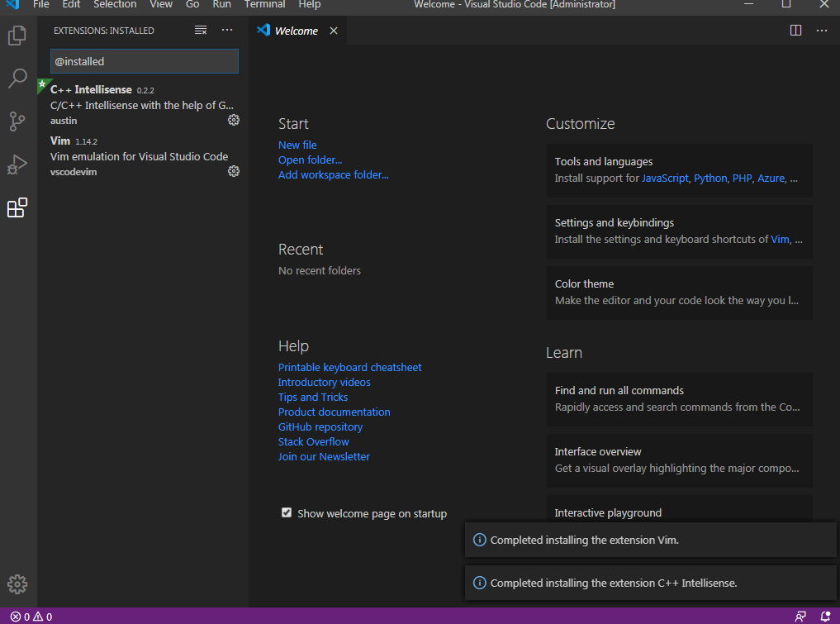Open the Search view in activity bar

(17, 79)
